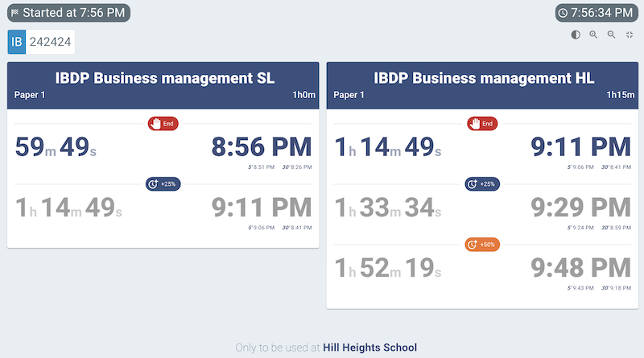Image resolution: width=644 pixels, height=358 pixels.
Task: Click the exit fullscreen icon
Action: click(629, 35)
